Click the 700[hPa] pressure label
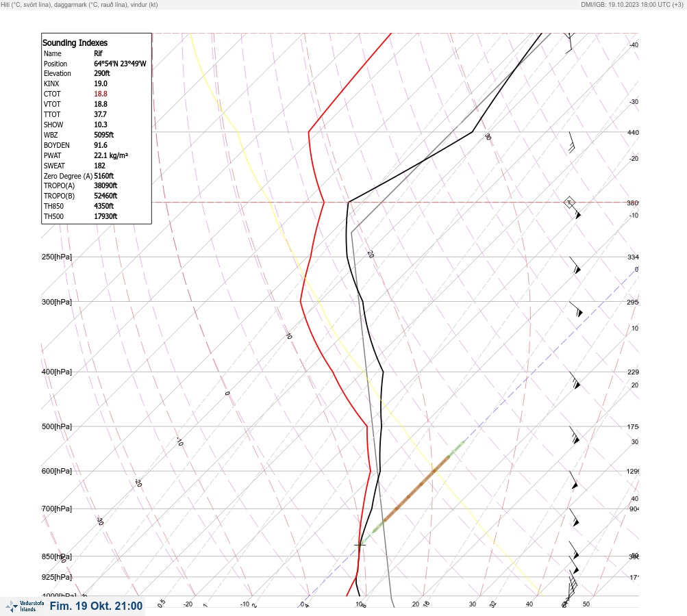 coord(57,509)
